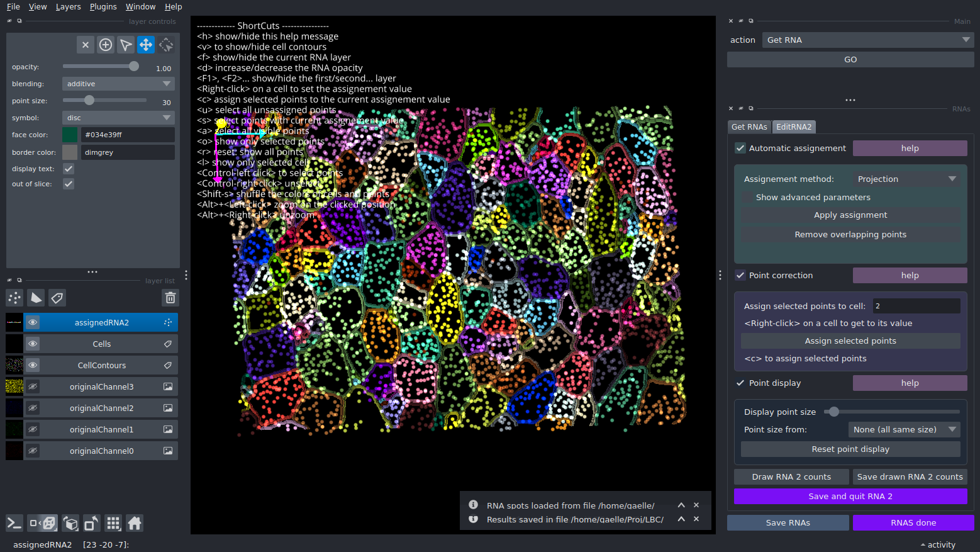Uncheck Point display checkbox
Screen dimensions: 980x552
point(740,383)
